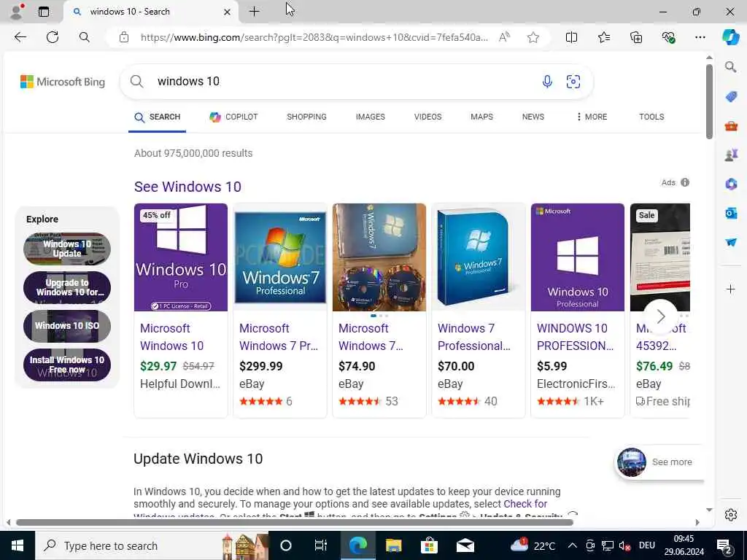Viewport: 747px width, 560px height.
Task: Switch to the NEWS tab
Action: coord(533,117)
